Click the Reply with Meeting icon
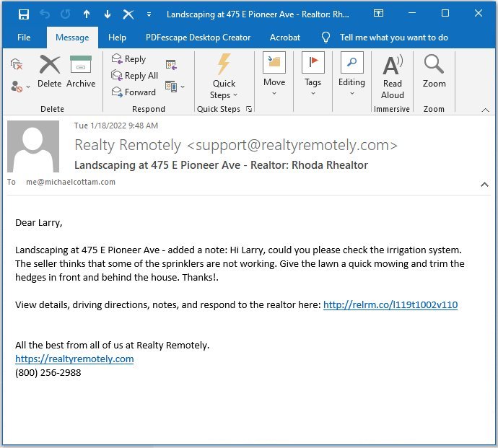The width and height of the screenshot is (498, 448). pos(172,65)
